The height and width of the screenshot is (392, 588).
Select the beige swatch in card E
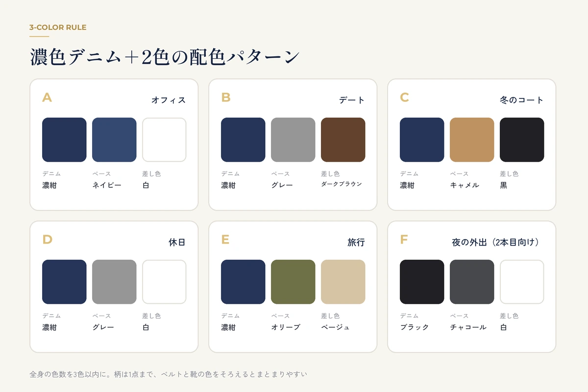pyautogui.click(x=343, y=282)
